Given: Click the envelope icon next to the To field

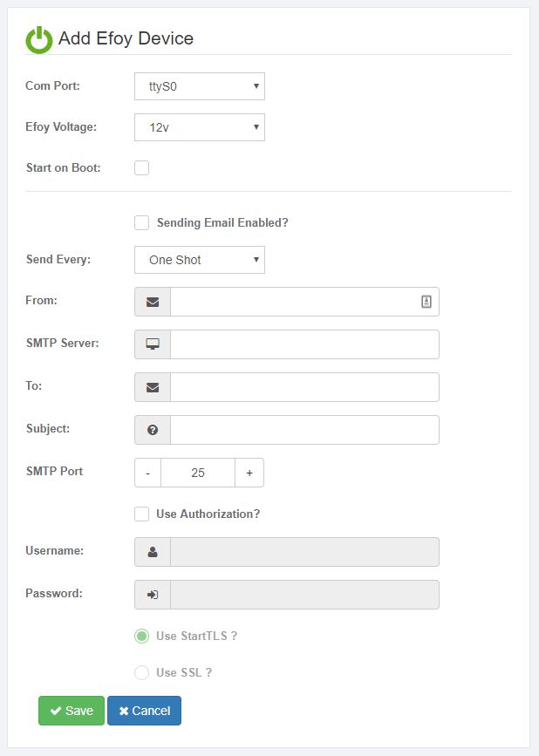Looking at the screenshot, I should pos(152,386).
